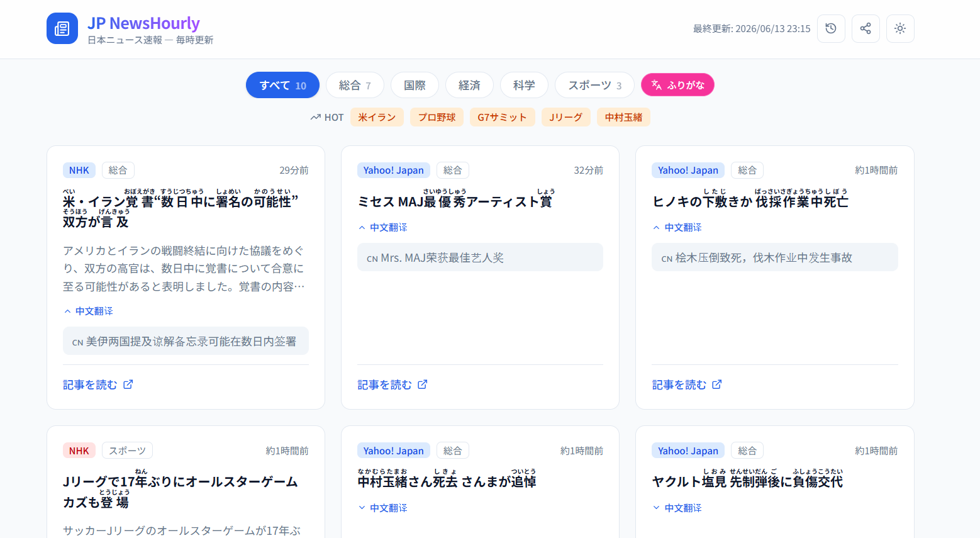Click translation text Mrs. MAJ荣获最佳艺人奖
Viewport: 980px width, 538px height.
(442, 257)
